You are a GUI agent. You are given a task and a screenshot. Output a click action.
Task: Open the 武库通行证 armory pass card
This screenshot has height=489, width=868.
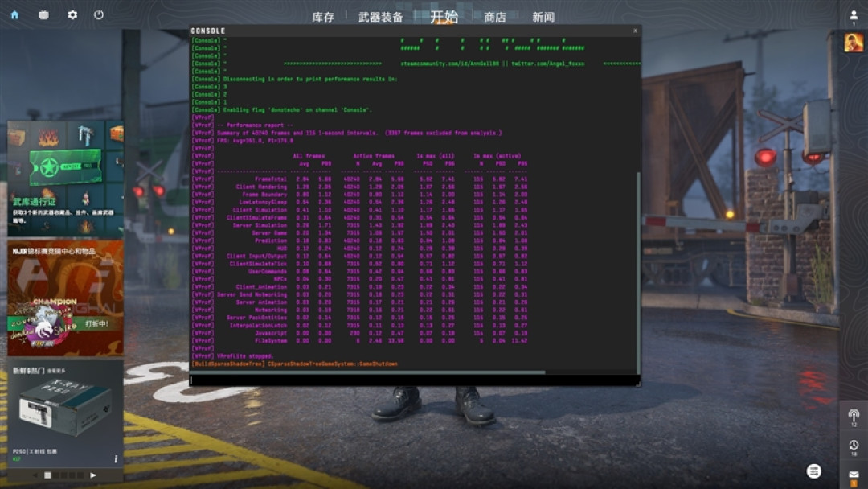65,179
